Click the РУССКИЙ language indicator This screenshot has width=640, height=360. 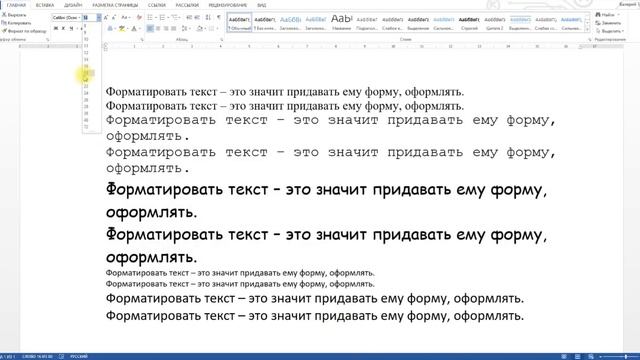point(79,357)
